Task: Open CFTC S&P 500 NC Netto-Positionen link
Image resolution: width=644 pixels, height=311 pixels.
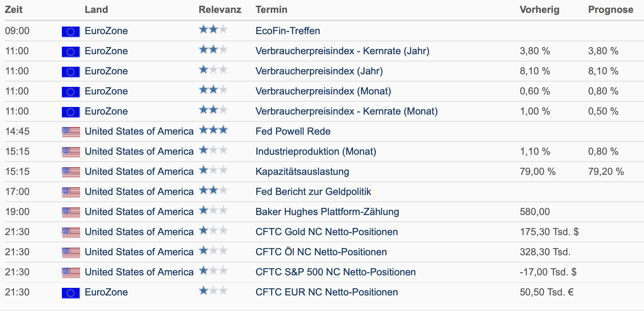Action: click(336, 272)
